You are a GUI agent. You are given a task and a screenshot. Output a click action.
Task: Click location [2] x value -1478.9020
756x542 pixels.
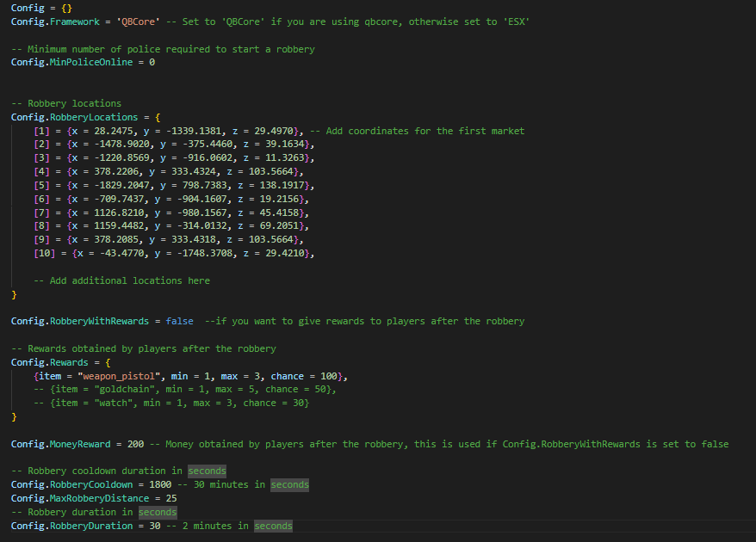click(122, 144)
